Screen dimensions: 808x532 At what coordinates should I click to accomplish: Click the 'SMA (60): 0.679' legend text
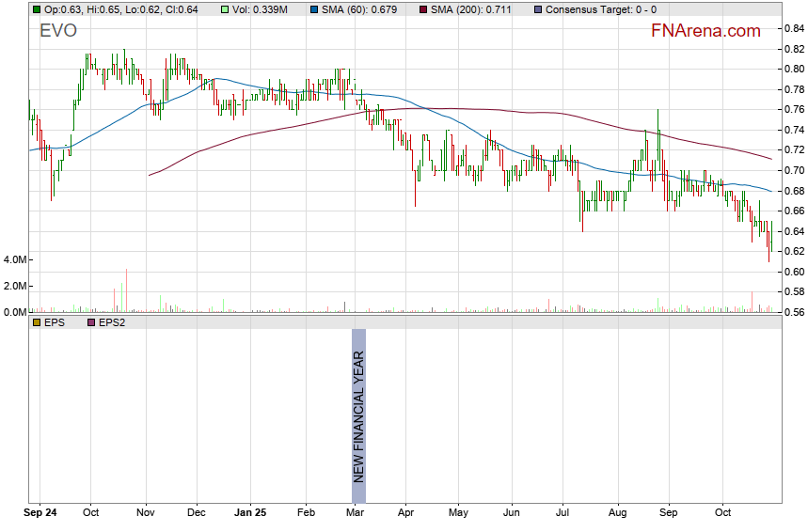[x=358, y=8]
